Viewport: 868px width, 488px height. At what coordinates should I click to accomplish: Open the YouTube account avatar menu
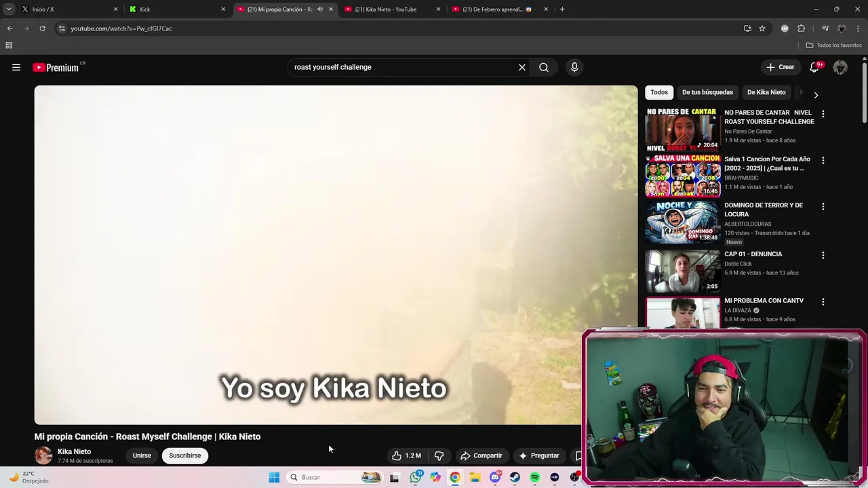[840, 67]
